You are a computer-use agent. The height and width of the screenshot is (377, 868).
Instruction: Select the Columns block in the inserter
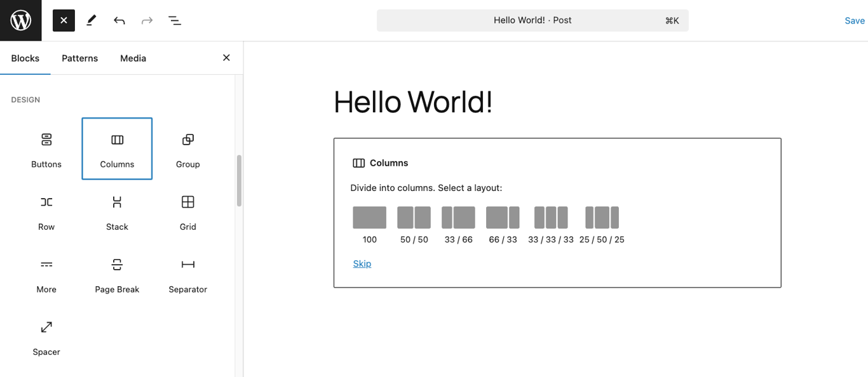116,148
